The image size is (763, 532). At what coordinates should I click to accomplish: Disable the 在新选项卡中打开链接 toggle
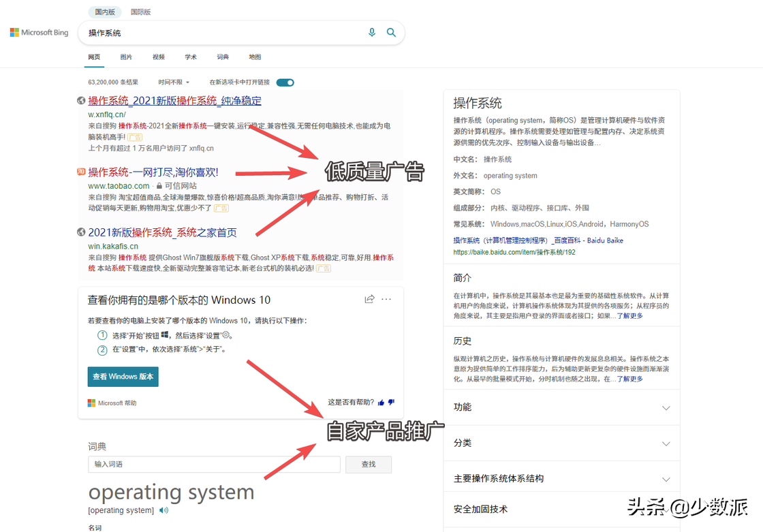285,82
